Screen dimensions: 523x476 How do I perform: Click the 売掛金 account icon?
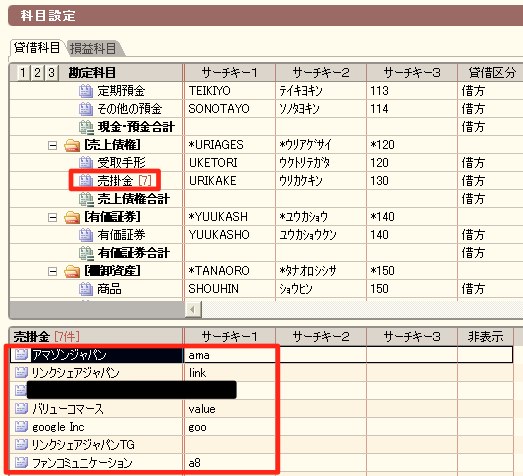[86, 181]
